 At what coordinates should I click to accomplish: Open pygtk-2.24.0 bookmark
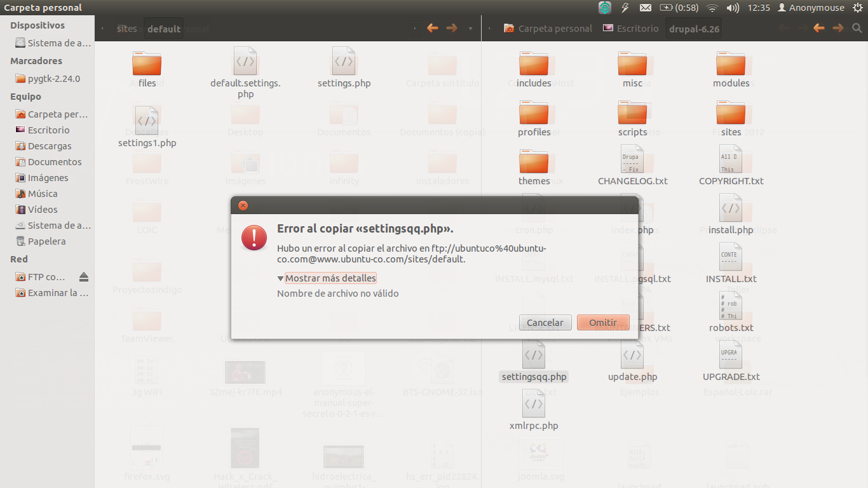(x=48, y=79)
